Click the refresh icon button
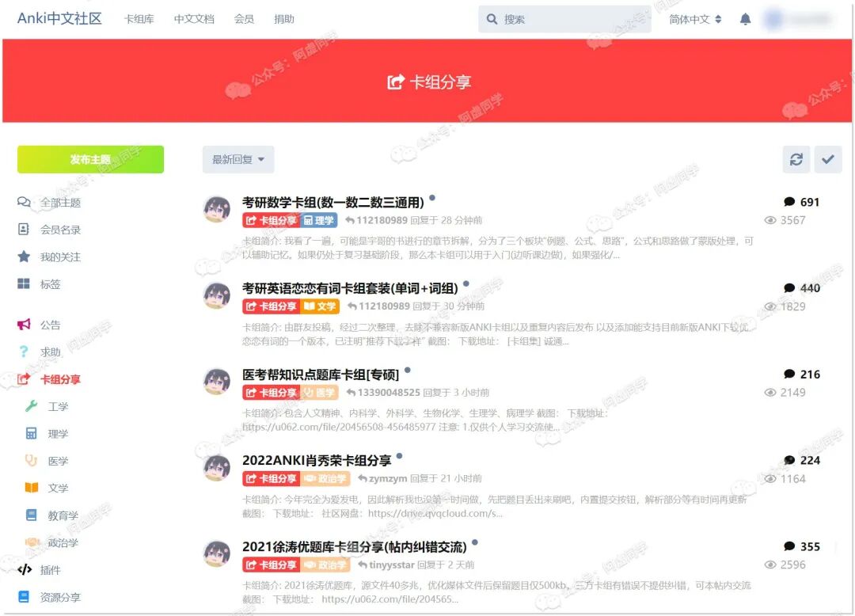This screenshot has width=855, height=616. coord(796,159)
